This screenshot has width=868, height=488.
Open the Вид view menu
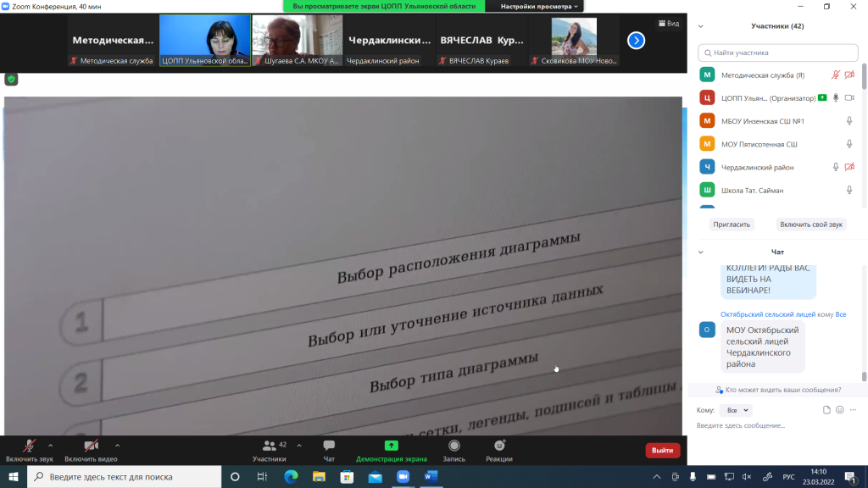point(669,24)
